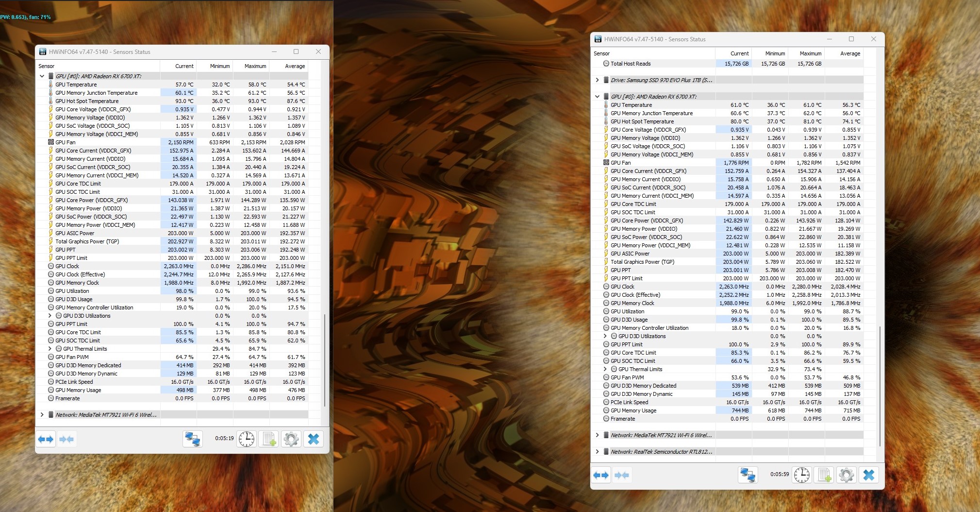Select the GPU SoC Power (VDDCR_SOC) row in right window
The image size is (980, 512).
point(728,237)
